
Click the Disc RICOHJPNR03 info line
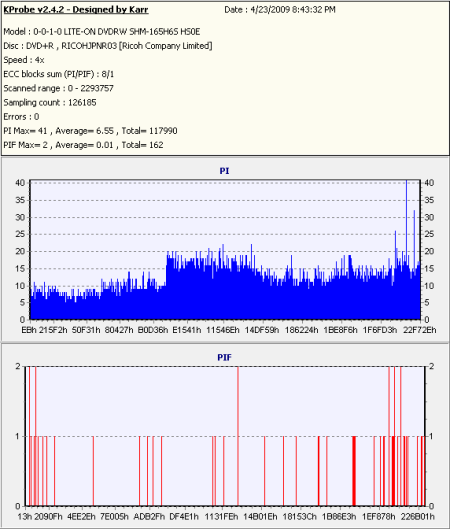click(108, 46)
